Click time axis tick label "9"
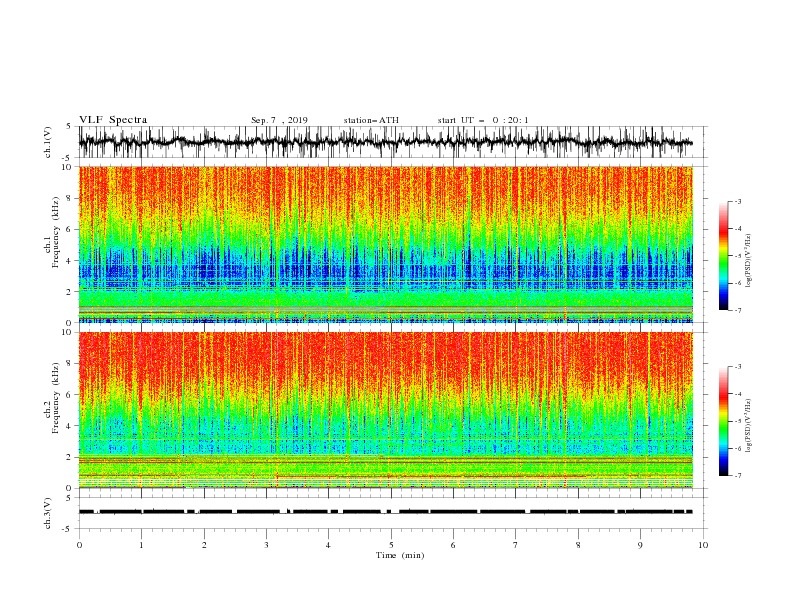Viewport: 792px width, 612px height. tap(640, 545)
